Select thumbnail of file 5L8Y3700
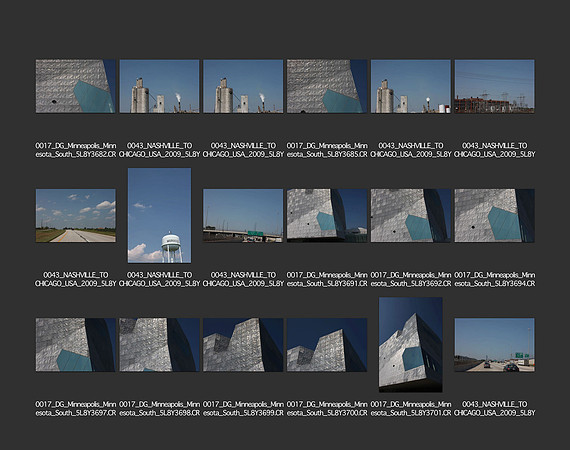The image size is (570, 450). tap(327, 345)
